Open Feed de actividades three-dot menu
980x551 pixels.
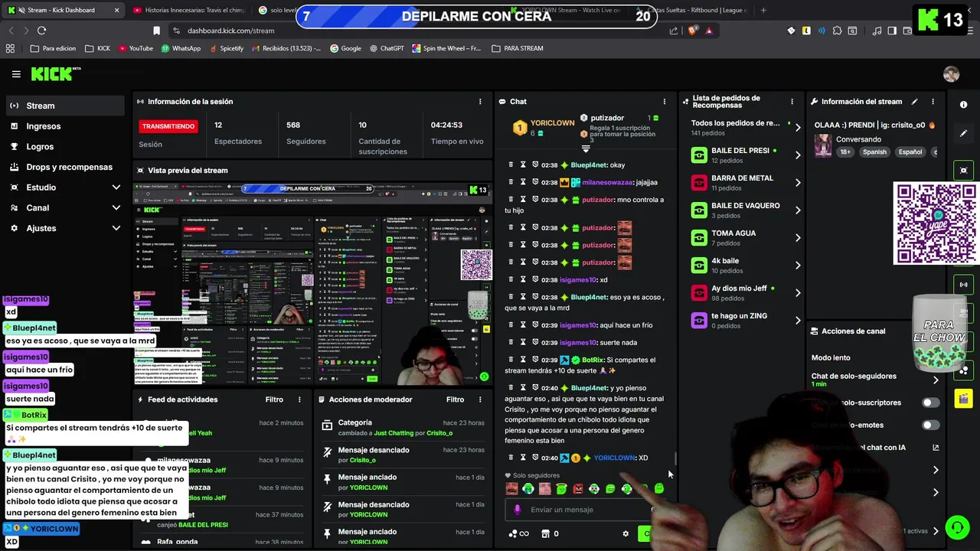[x=299, y=399]
